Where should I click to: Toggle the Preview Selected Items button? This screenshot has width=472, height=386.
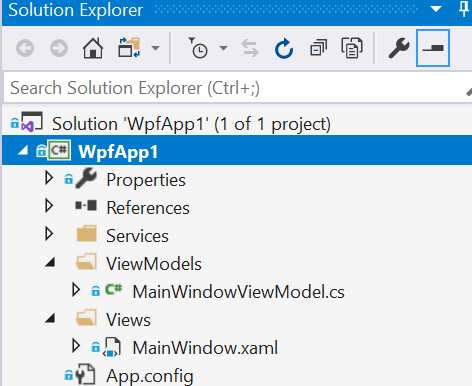pos(433,48)
